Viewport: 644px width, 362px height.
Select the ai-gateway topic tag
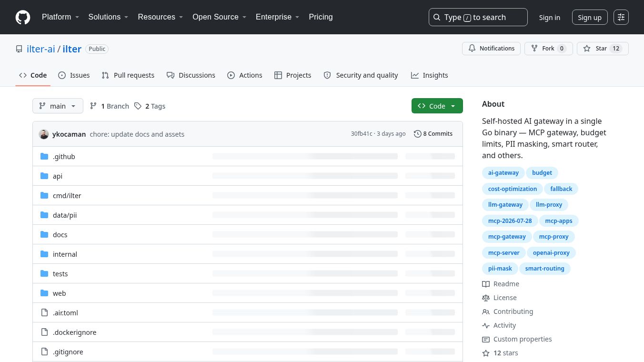[503, 173]
